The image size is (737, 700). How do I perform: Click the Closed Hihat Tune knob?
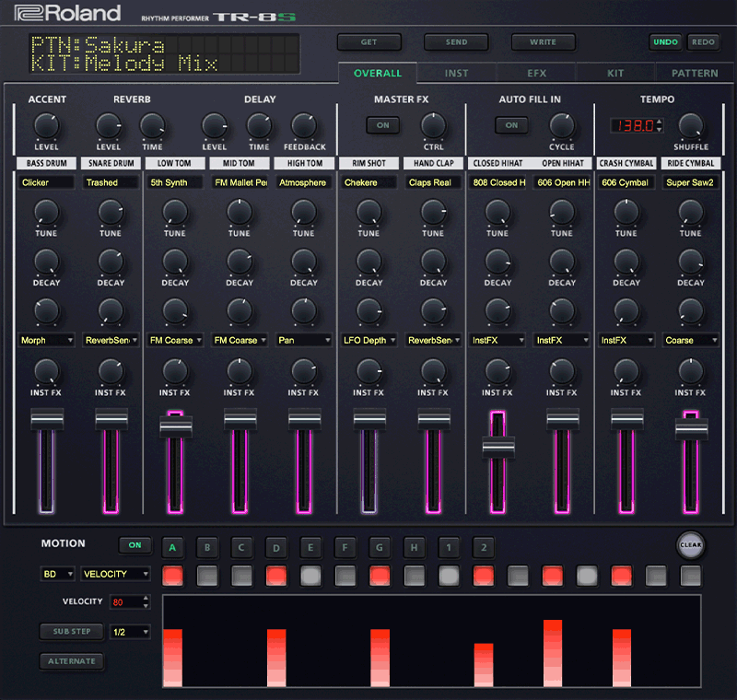click(497, 212)
